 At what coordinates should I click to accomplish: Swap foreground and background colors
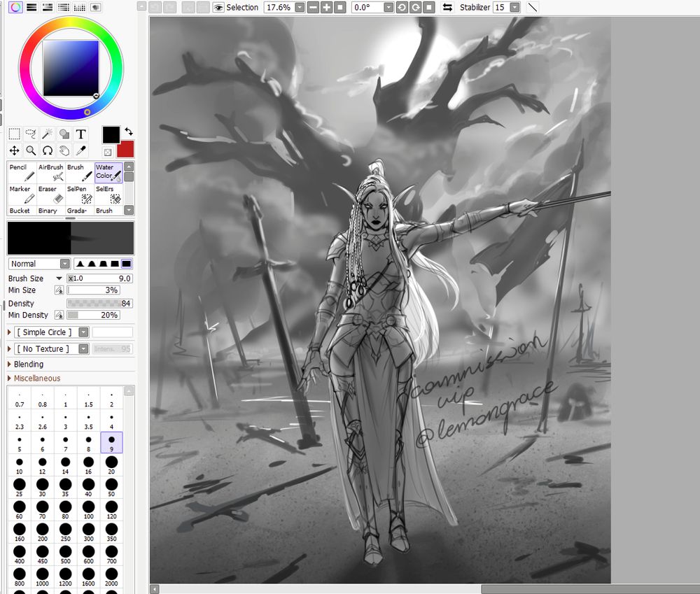coord(129,132)
